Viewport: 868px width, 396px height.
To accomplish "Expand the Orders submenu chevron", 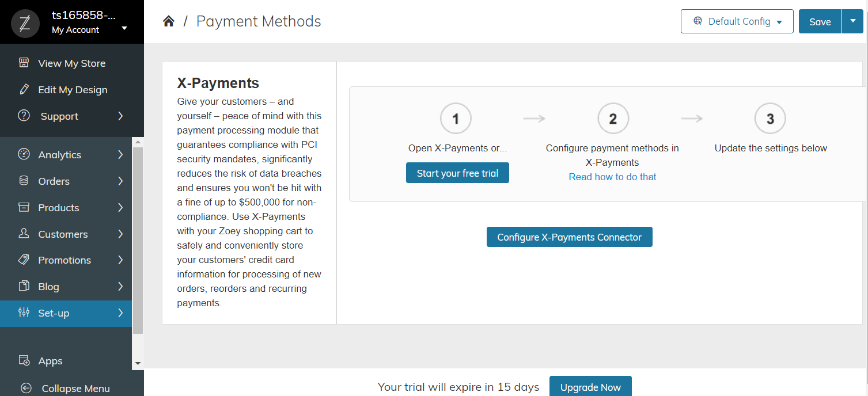I will click(120, 181).
